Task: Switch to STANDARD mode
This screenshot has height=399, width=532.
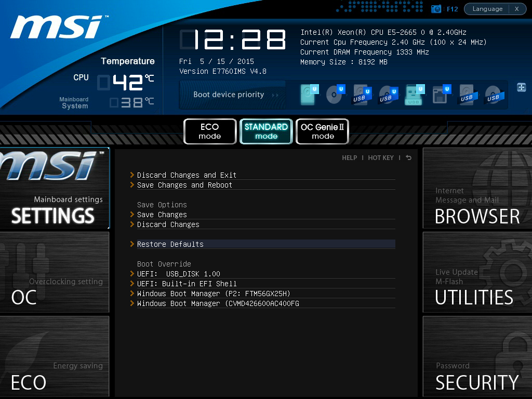Action: click(266, 131)
